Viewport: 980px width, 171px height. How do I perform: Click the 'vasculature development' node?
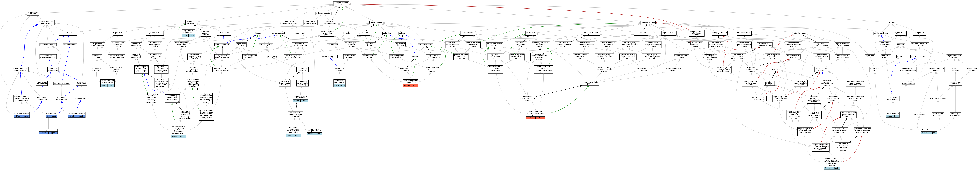pyautogui.click(x=53, y=70)
